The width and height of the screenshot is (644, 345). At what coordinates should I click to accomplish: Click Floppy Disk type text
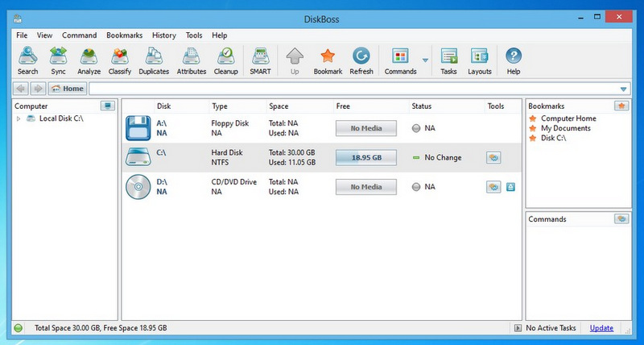click(x=230, y=123)
